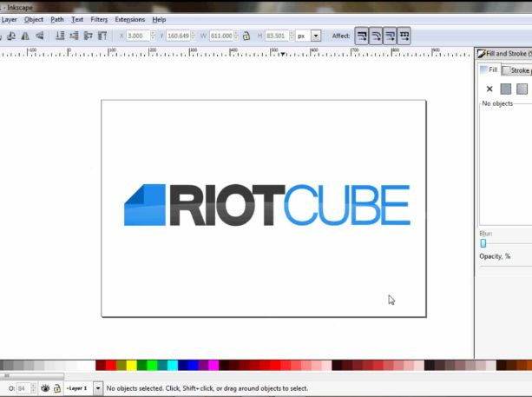Viewport: 532px width, 397px height.
Task: Toggle layer visibility eye icon
Action: pos(45,387)
